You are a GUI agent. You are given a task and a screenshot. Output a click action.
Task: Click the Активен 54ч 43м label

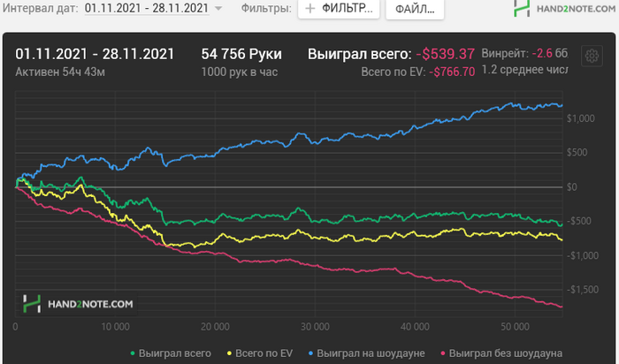pos(60,72)
